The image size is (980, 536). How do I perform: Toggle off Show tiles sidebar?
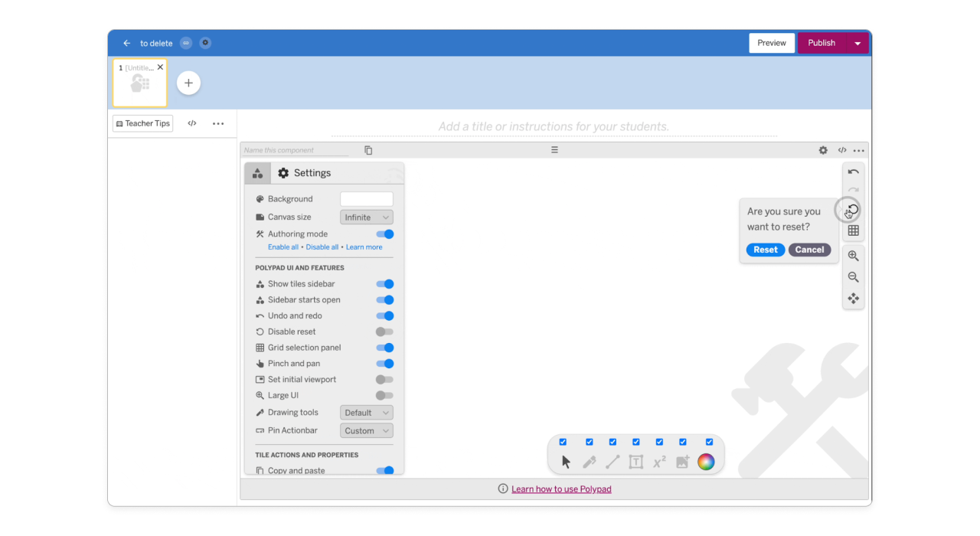tap(384, 283)
